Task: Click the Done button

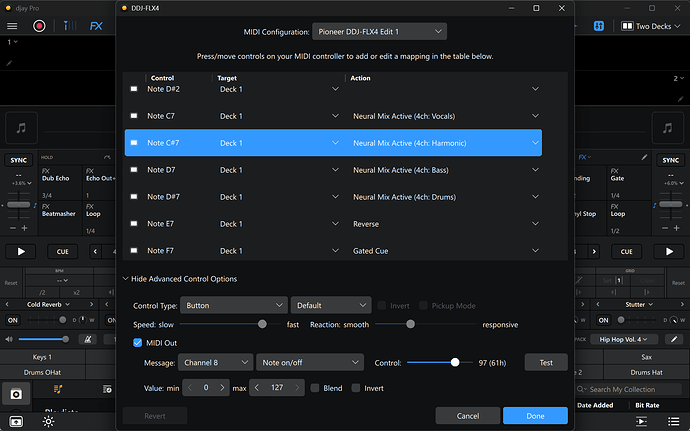Action: tap(535, 415)
